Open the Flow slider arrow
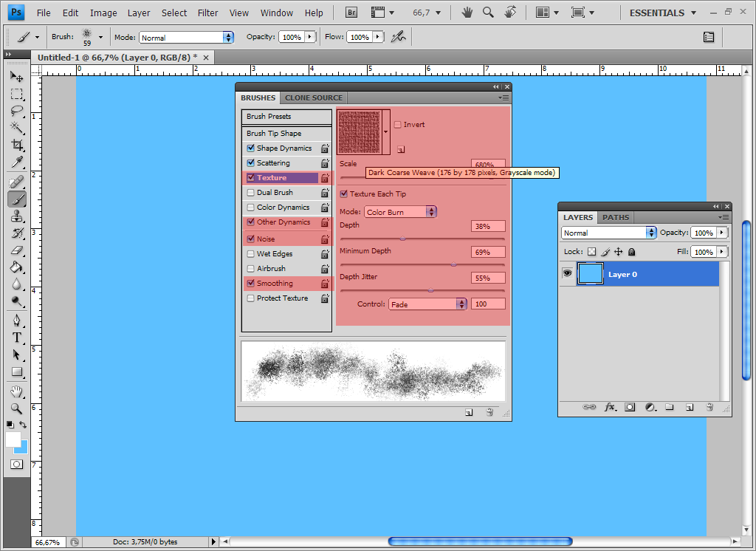The height and width of the screenshot is (551, 756). [377, 37]
